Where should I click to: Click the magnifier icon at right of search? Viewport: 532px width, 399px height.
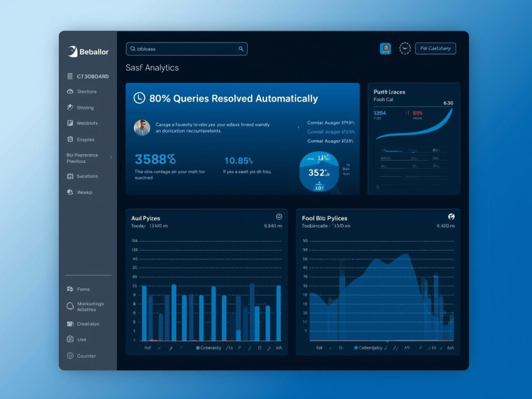pos(241,49)
